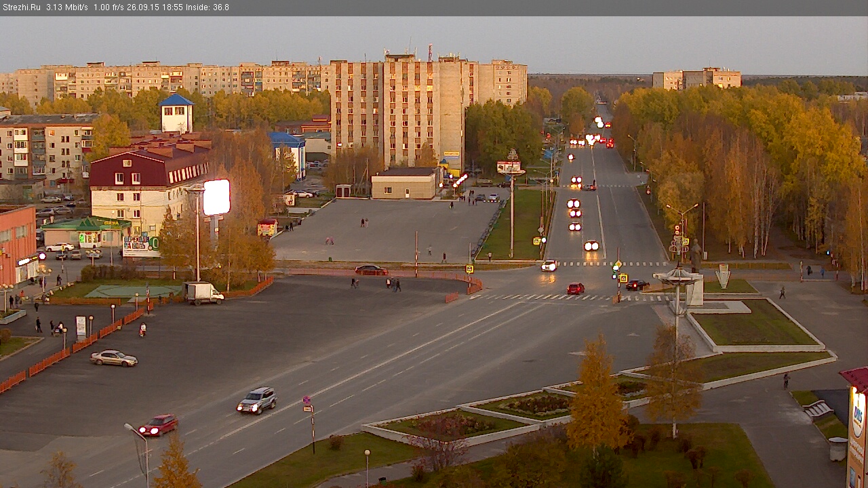868x488 pixels.
Task: Click the 1.00 fr/s frame rate text
Action: tap(108, 7)
